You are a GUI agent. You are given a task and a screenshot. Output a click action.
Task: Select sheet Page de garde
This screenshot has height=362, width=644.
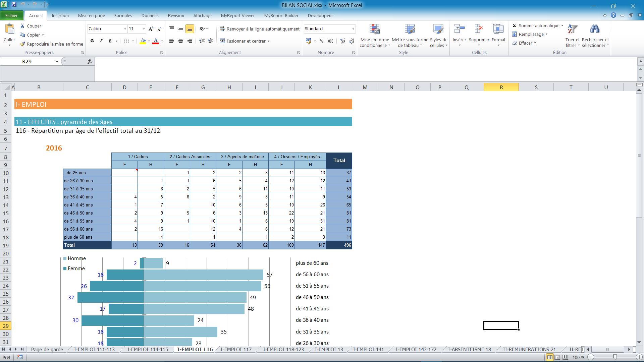click(x=47, y=349)
